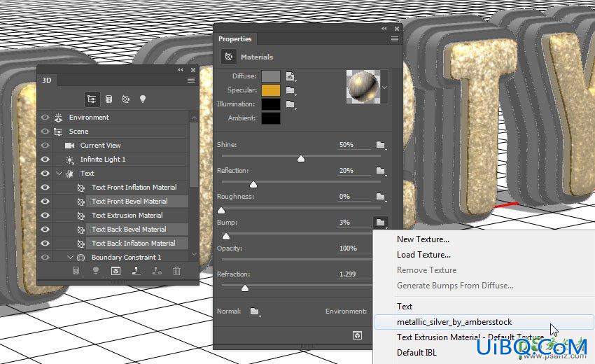This screenshot has width=595, height=364.
Task: Collapse the Boundary Constraint 1 node
Action: (70, 258)
